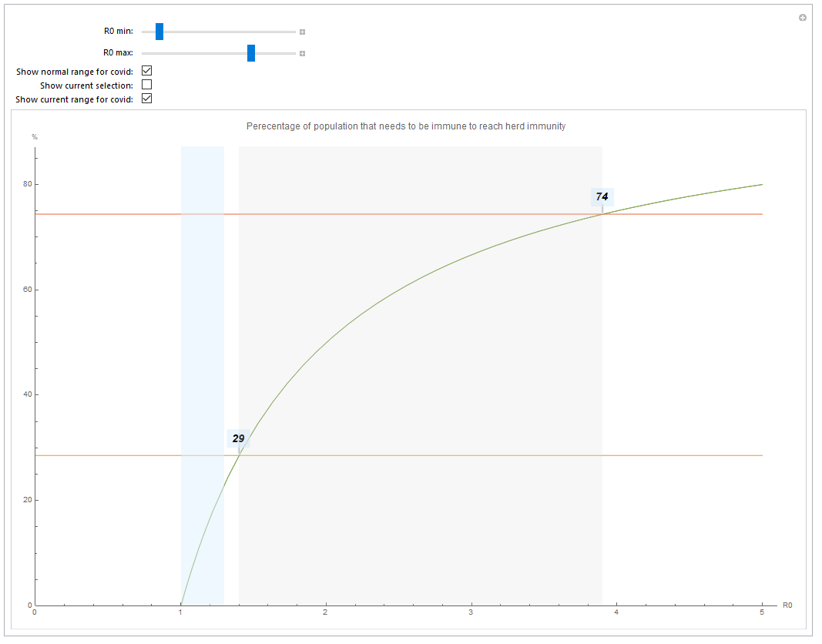Click the 29 callout label

tap(239, 438)
